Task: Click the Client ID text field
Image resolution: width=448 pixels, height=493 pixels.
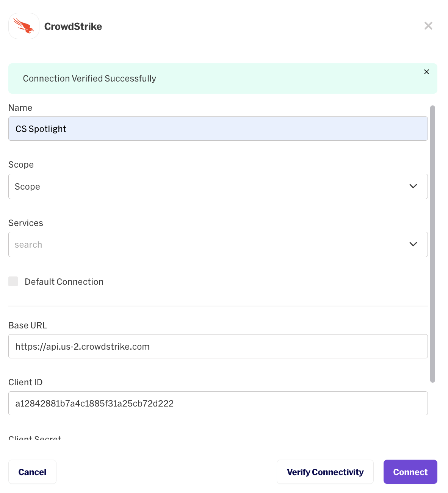Action: [x=218, y=404]
